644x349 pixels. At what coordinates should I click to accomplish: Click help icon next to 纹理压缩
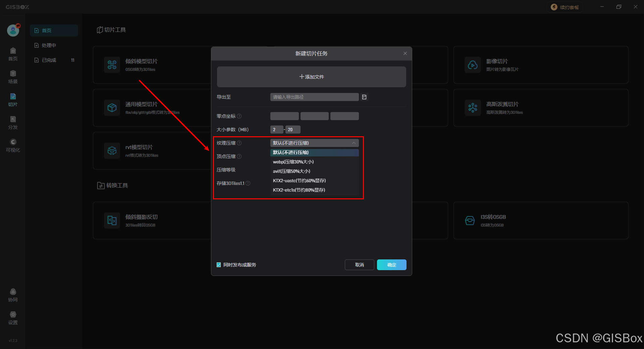239,143
